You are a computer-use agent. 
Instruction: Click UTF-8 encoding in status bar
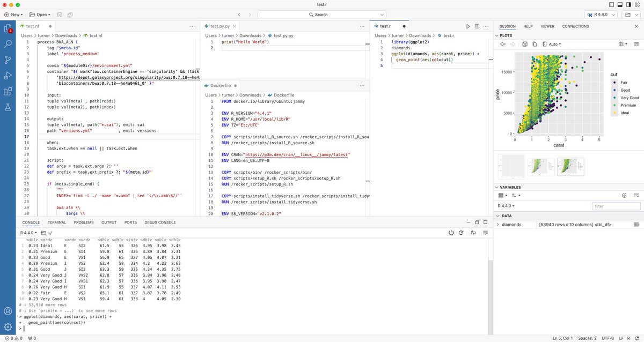click(x=609, y=338)
